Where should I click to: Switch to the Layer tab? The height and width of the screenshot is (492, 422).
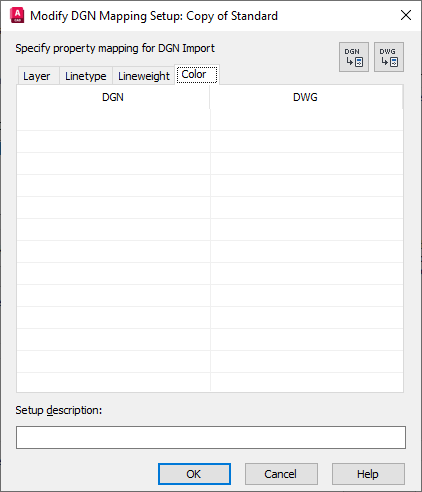(36, 76)
